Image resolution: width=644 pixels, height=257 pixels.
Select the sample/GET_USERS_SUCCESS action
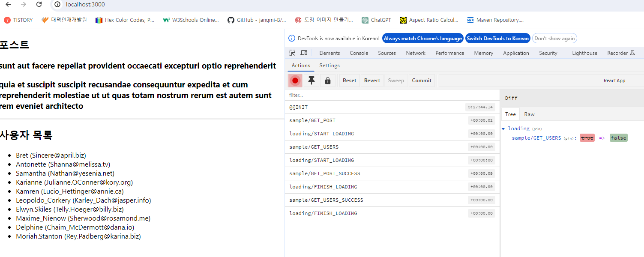[392, 200]
